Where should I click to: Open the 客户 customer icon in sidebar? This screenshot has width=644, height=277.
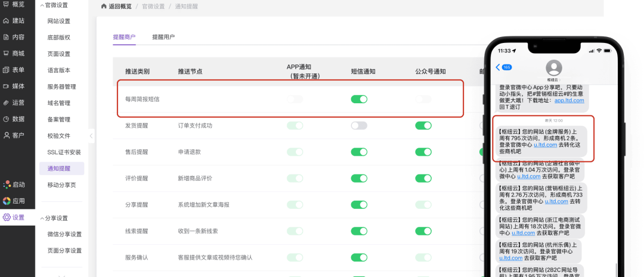click(7, 135)
